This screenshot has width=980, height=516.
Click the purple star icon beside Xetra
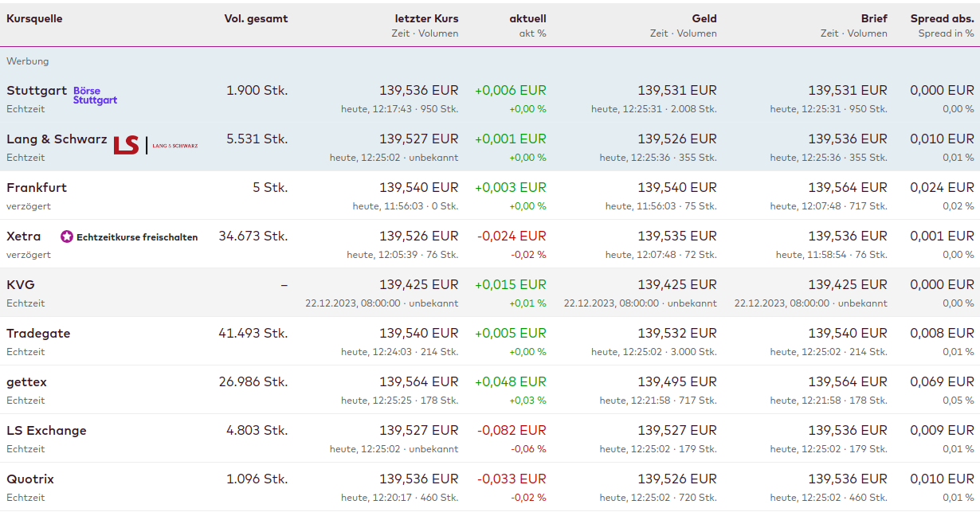67,236
